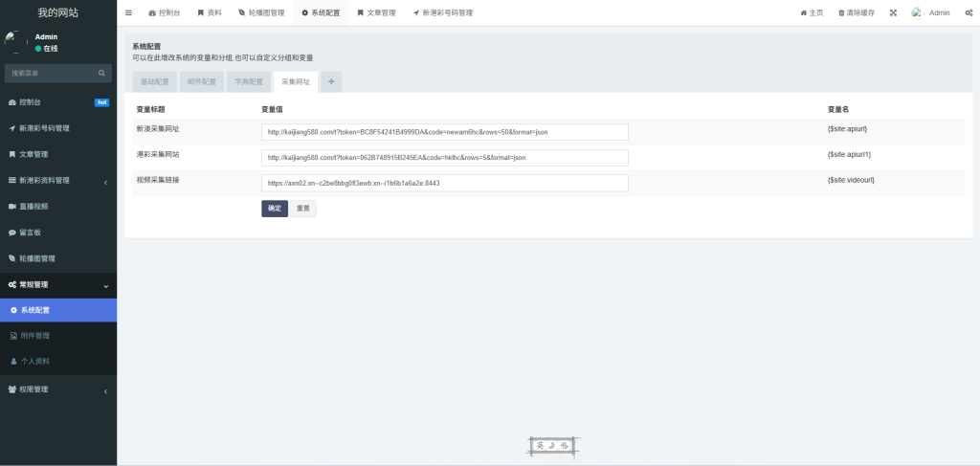Click the 视频采集链接 URL input field
This screenshot has width=980, height=466.
point(444,183)
